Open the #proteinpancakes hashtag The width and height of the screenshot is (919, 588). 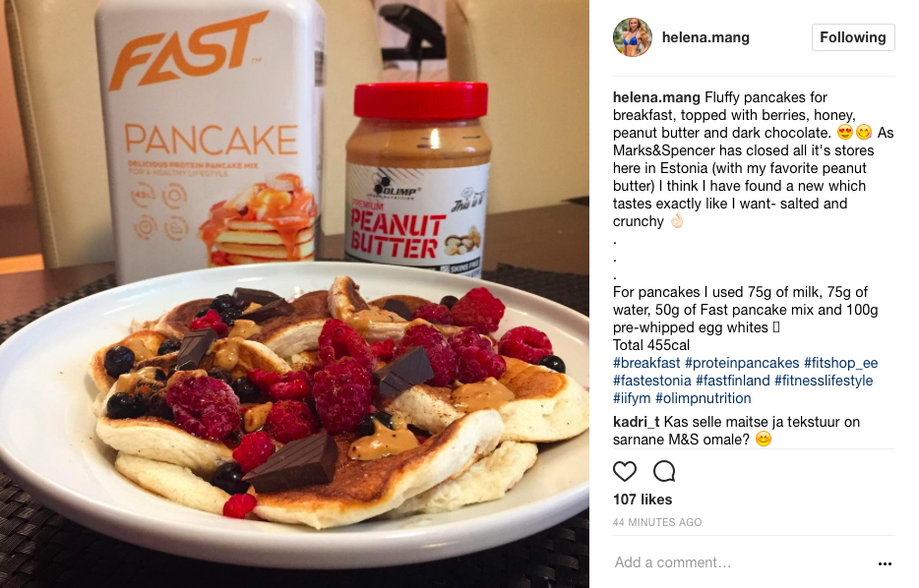[x=742, y=363]
